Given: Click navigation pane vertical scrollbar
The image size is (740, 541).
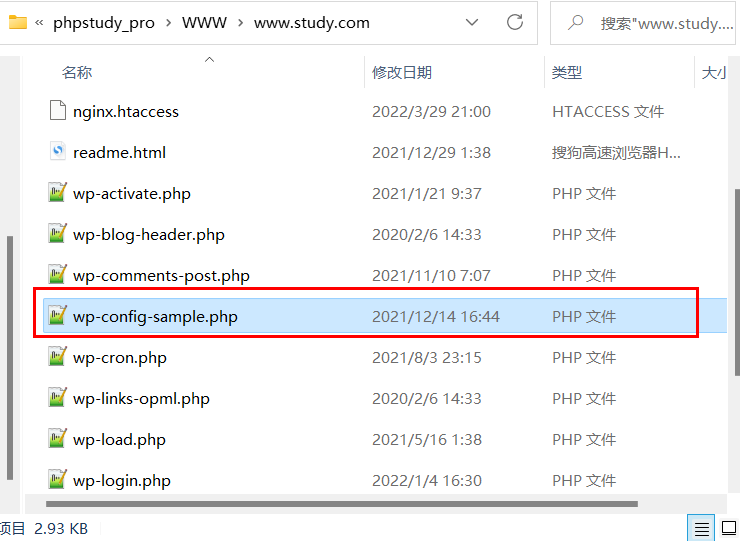Looking at the screenshot, I should coord(9,358).
